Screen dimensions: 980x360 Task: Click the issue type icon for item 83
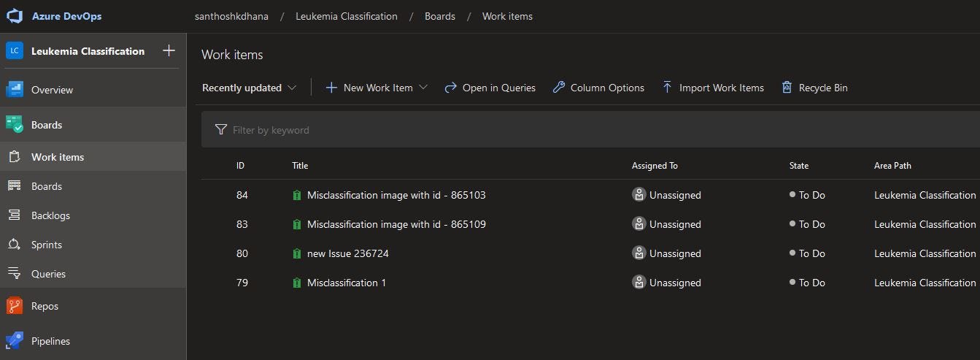tap(296, 224)
